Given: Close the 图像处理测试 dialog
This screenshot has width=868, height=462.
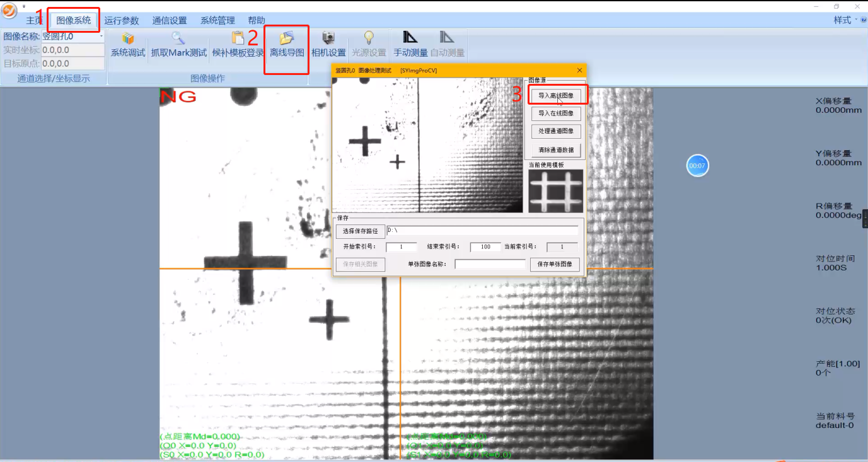Looking at the screenshot, I should (x=579, y=70).
